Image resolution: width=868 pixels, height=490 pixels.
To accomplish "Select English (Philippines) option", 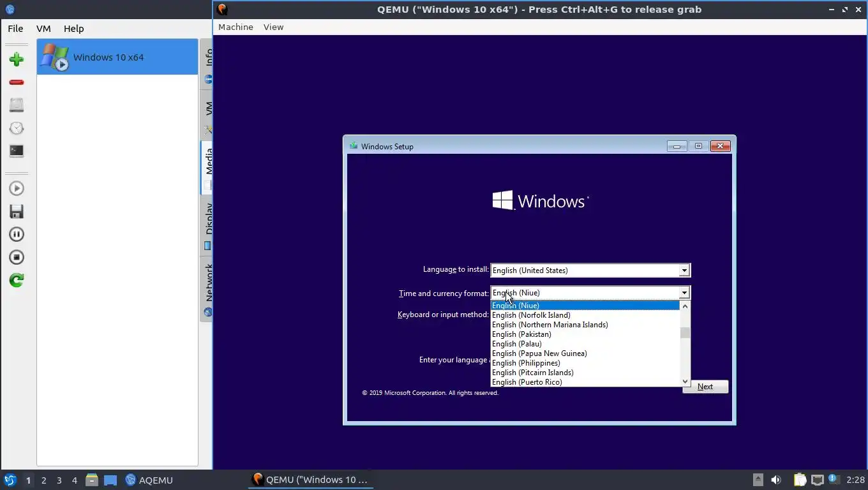I will coord(585,363).
